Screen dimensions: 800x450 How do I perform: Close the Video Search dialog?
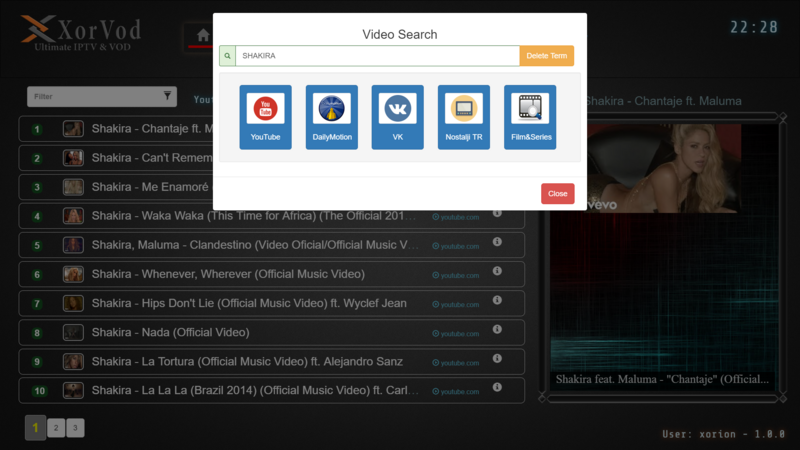tap(558, 193)
